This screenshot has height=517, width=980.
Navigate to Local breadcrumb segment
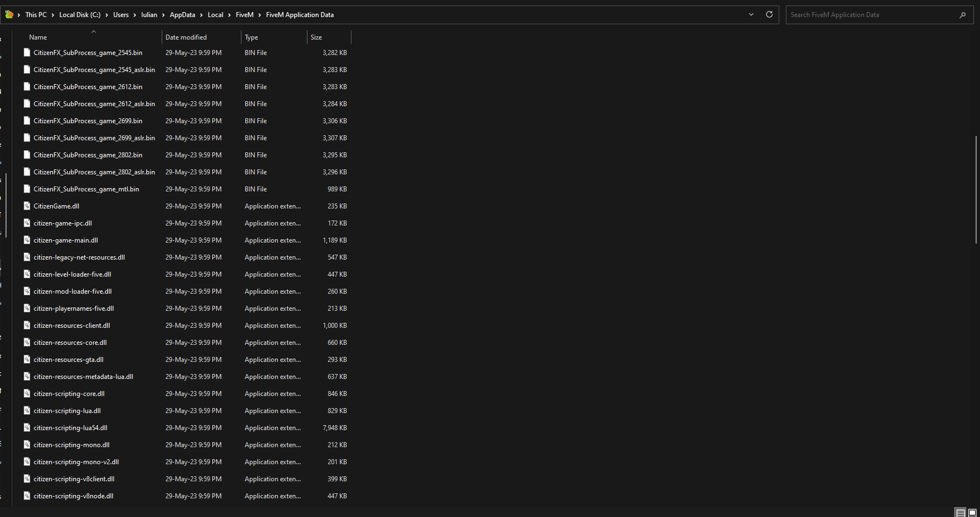click(x=216, y=15)
